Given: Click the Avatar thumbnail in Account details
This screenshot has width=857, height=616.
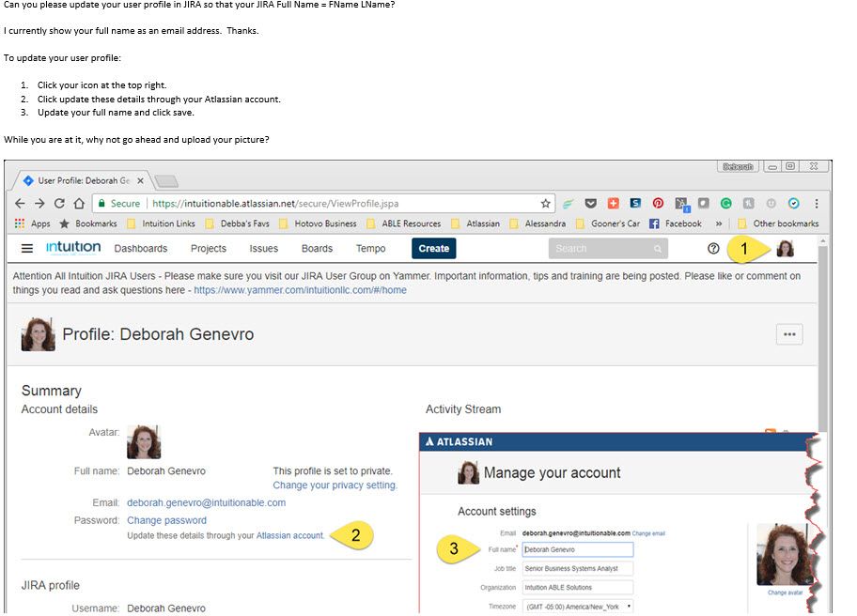Looking at the screenshot, I should pos(144,441).
